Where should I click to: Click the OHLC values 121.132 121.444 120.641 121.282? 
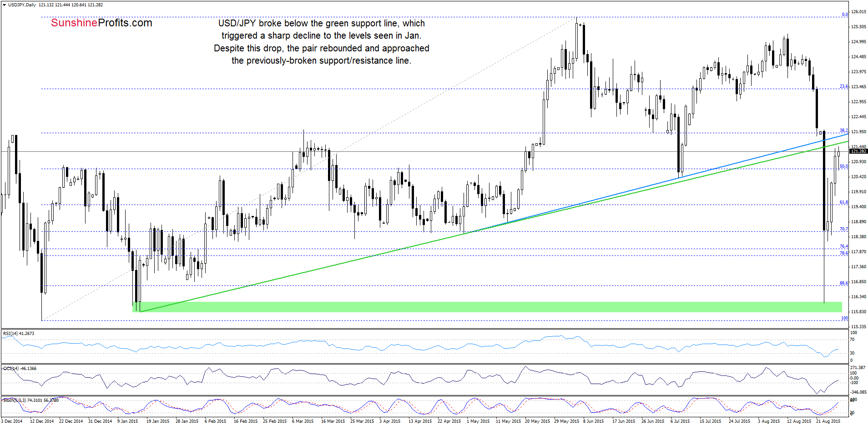(71, 5)
